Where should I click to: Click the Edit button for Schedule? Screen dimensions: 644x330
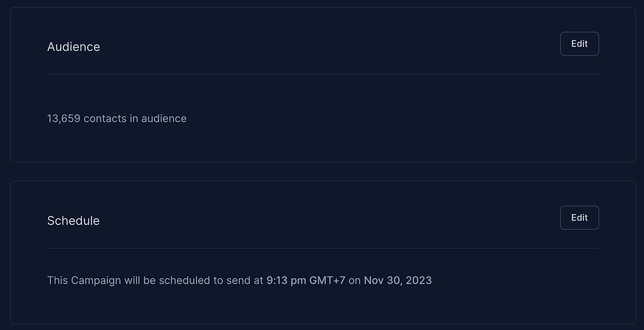[x=579, y=218]
